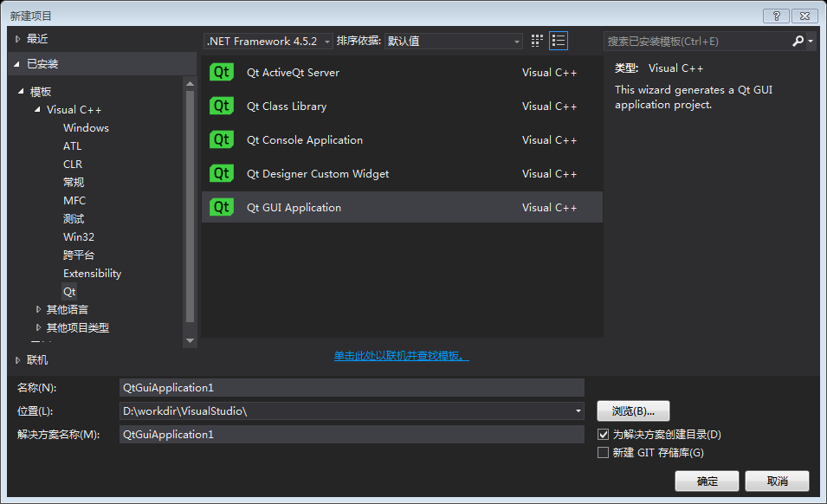Select Windows under Visual C++
Viewport: 827px width, 504px height.
pos(86,128)
